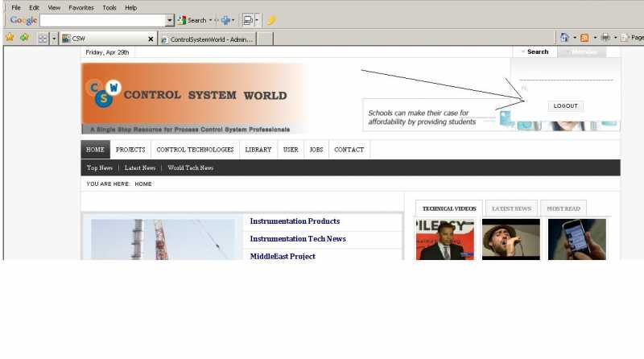Click the CSW logo circles

click(103, 93)
